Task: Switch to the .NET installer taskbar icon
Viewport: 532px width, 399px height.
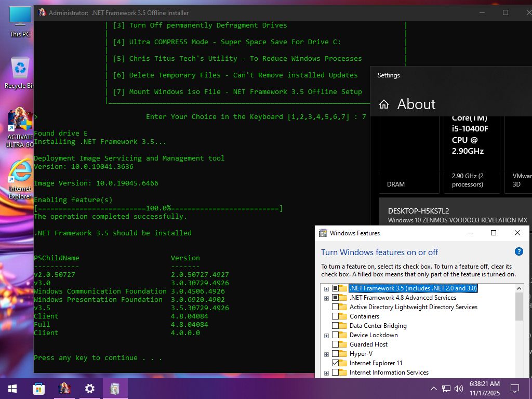Action: [64, 389]
